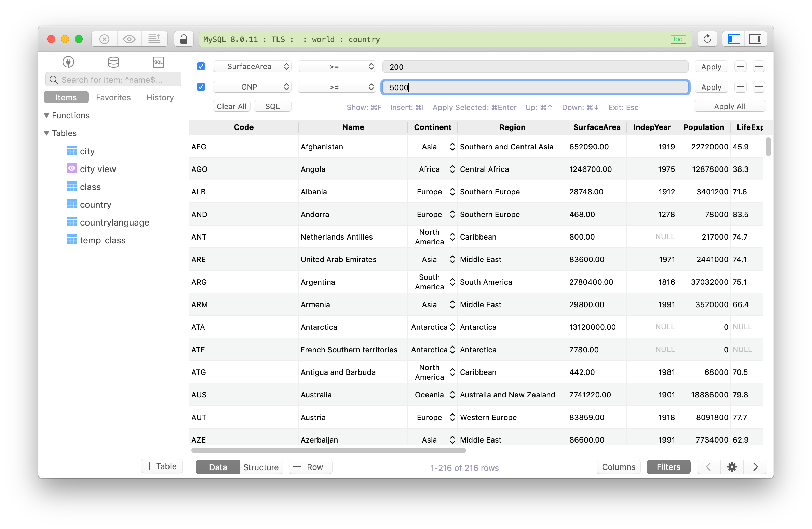Click the search magnifier in sidebar
Screen dimensions: 812x529
54,80
